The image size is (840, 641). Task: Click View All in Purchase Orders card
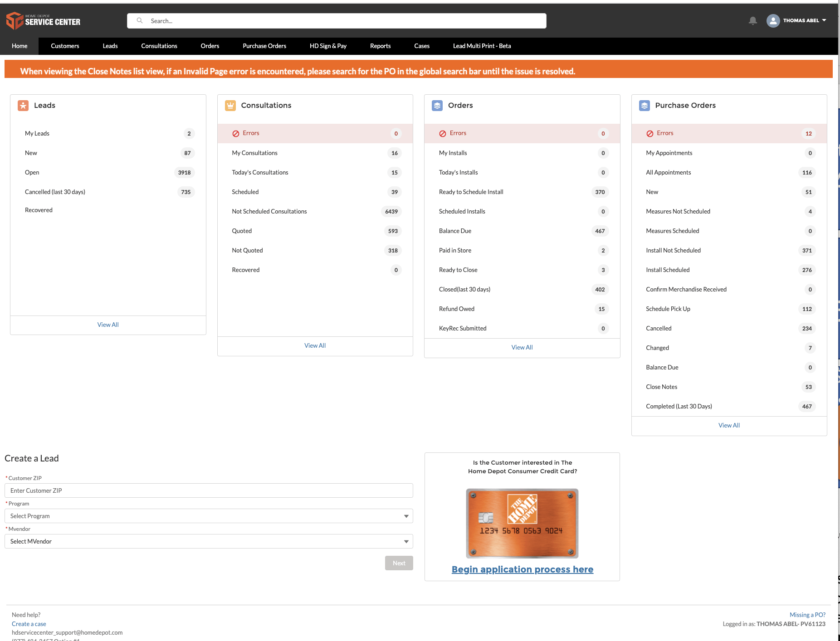[x=729, y=425]
